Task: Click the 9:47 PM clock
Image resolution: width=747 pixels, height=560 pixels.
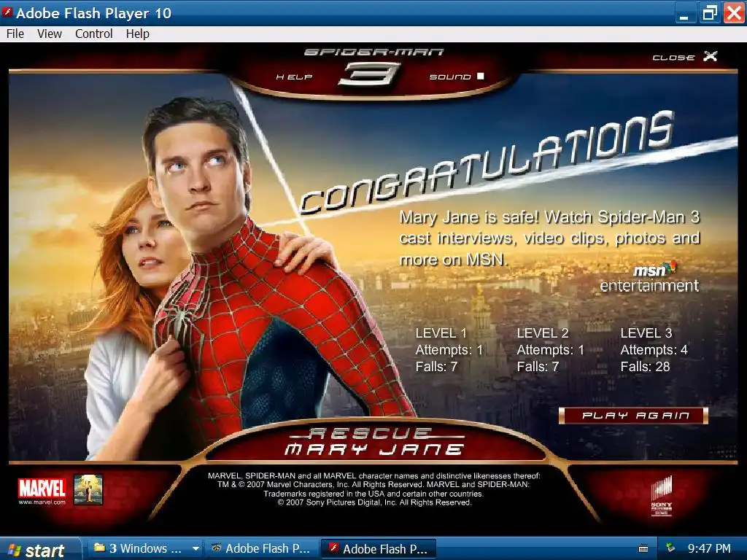Action: pos(709,548)
